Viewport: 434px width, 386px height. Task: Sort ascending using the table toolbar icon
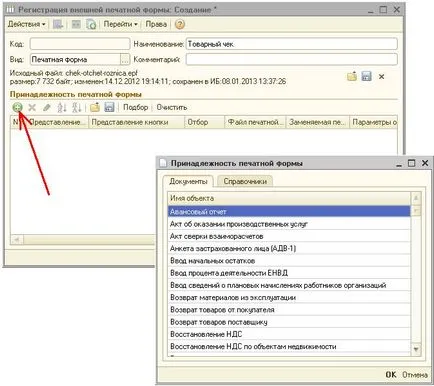(62, 107)
